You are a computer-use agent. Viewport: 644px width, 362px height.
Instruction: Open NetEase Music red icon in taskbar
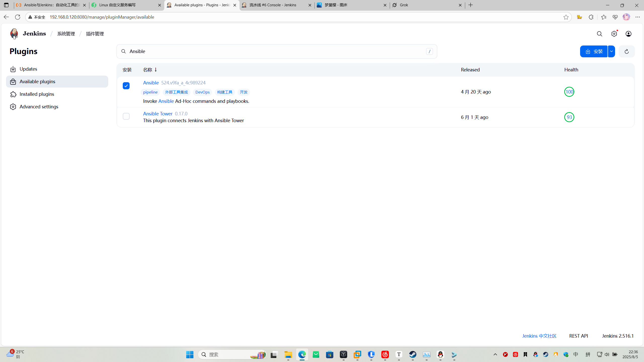pos(385,354)
